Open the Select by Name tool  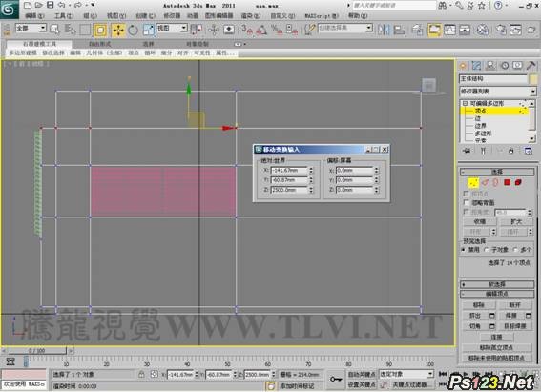point(70,30)
